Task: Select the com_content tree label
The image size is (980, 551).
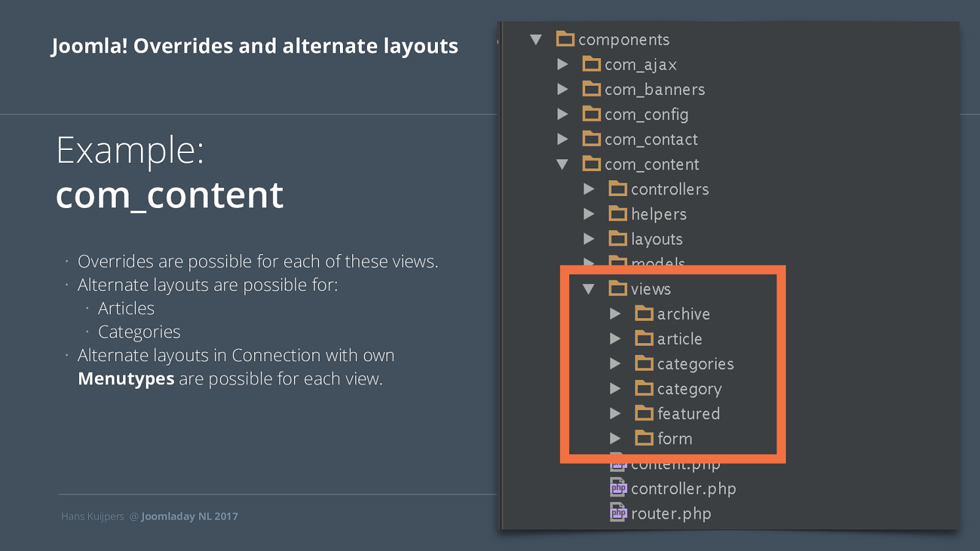Action: [x=652, y=165]
